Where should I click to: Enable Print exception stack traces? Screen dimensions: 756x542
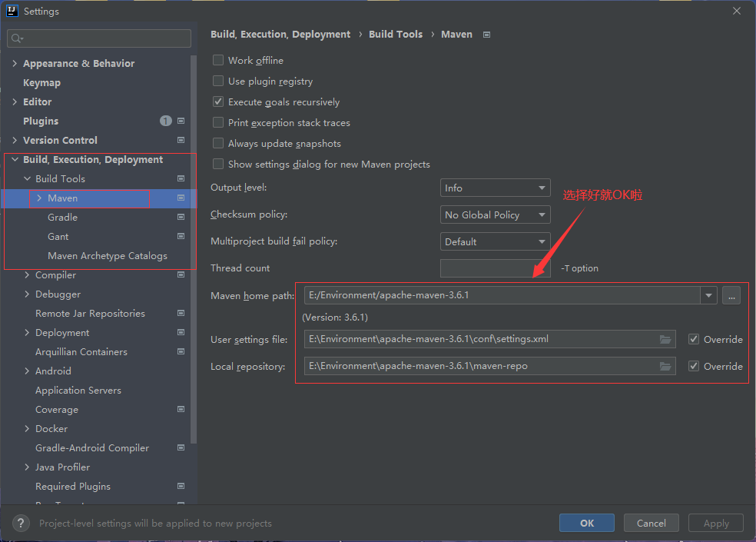pyautogui.click(x=218, y=122)
